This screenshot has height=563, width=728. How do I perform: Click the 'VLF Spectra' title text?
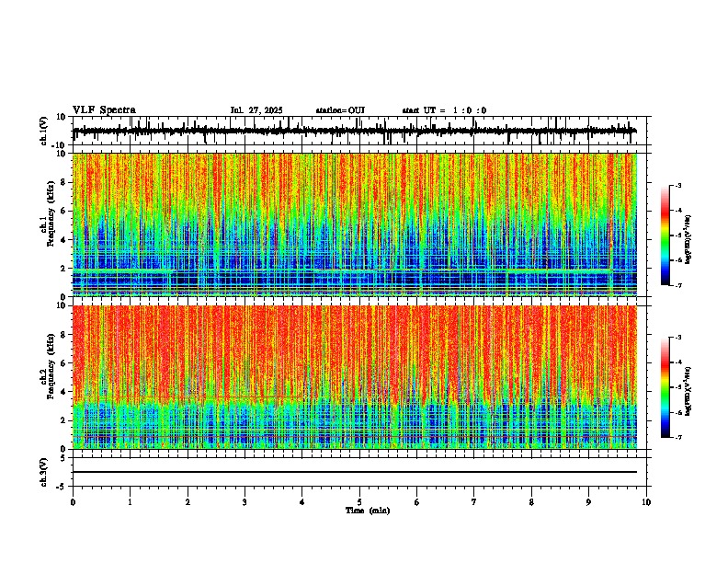coord(104,110)
